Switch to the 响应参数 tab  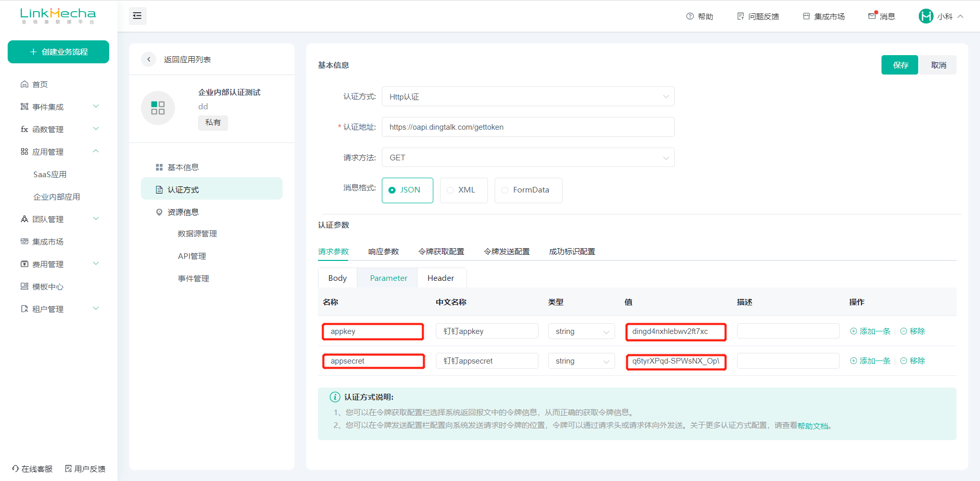pos(383,251)
